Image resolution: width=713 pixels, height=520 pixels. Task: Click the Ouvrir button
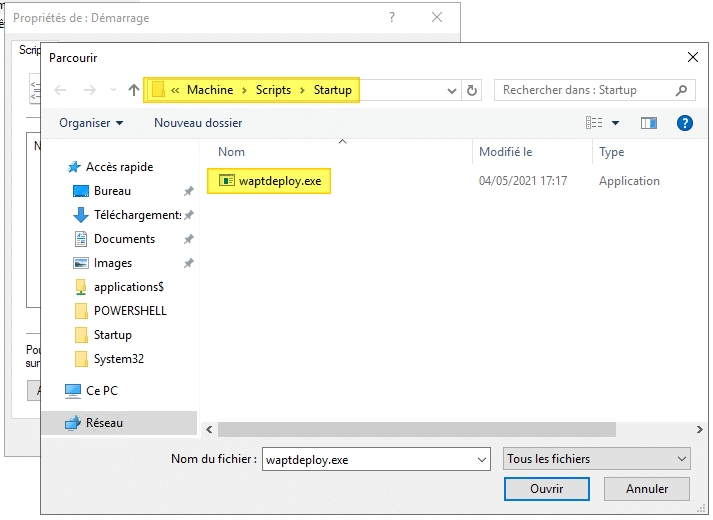[x=547, y=489]
